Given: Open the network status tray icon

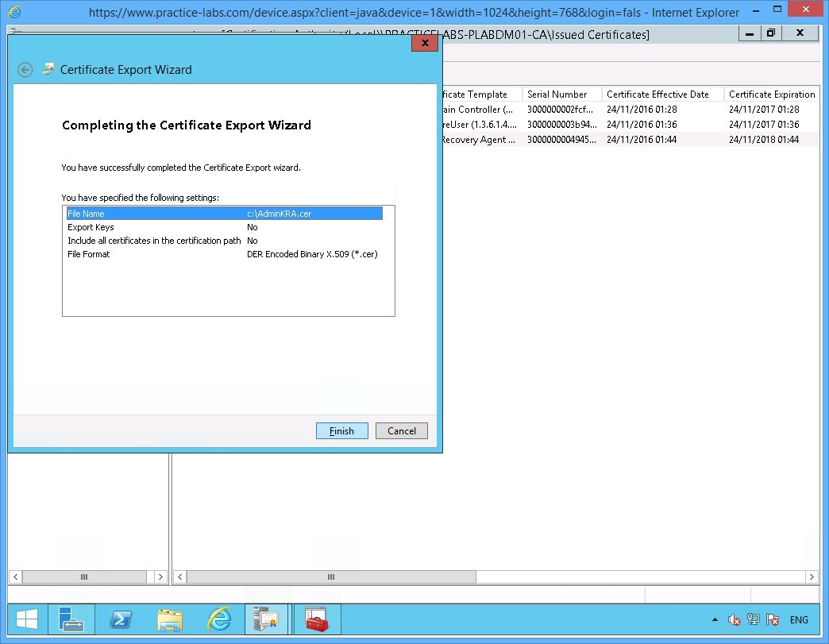Looking at the screenshot, I should pyautogui.click(x=754, y=620).
